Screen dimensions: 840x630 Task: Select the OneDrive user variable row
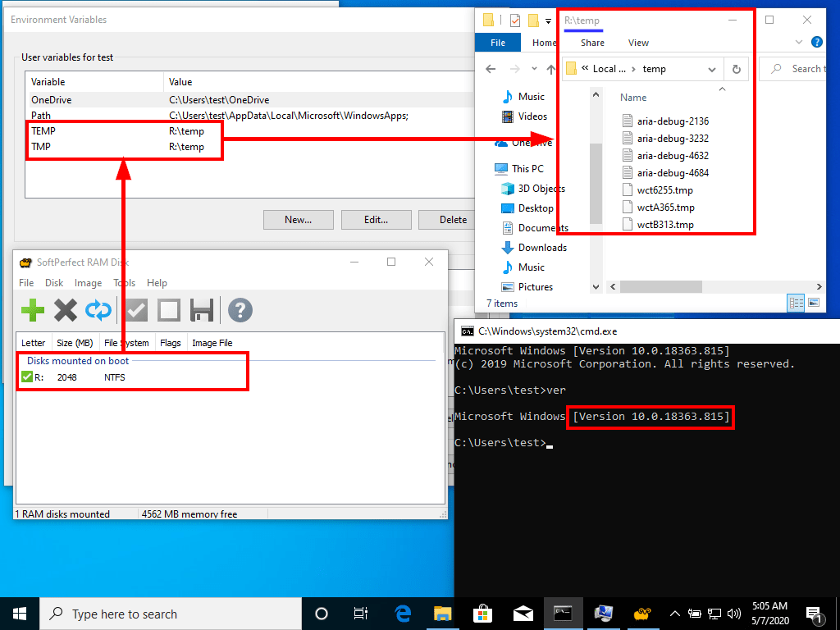(249, 99)
